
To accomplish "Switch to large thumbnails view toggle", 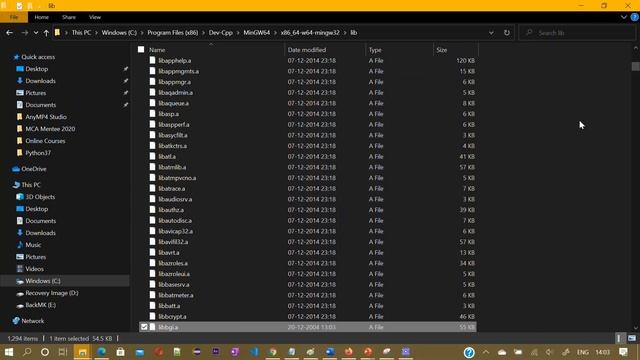I will point(632,338).
